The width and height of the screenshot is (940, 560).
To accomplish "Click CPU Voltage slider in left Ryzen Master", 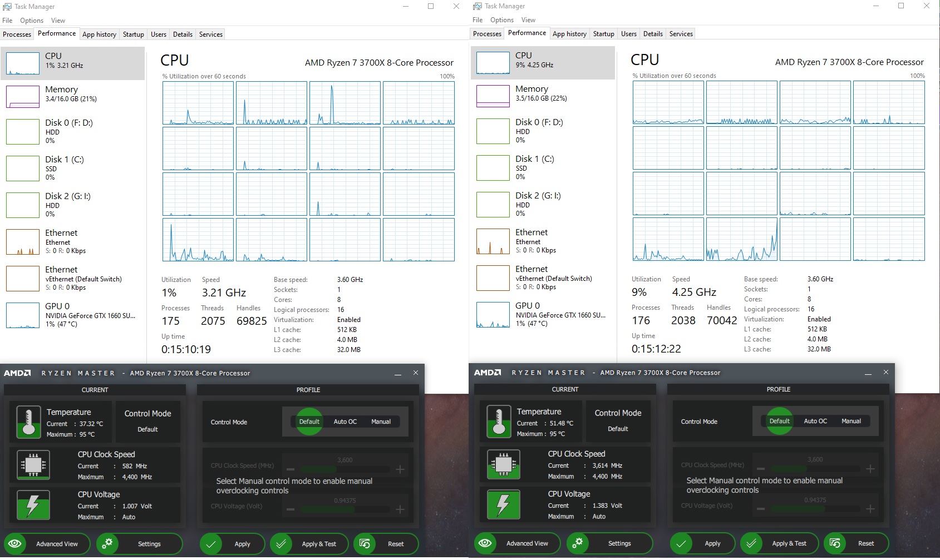I will (345, 509).
